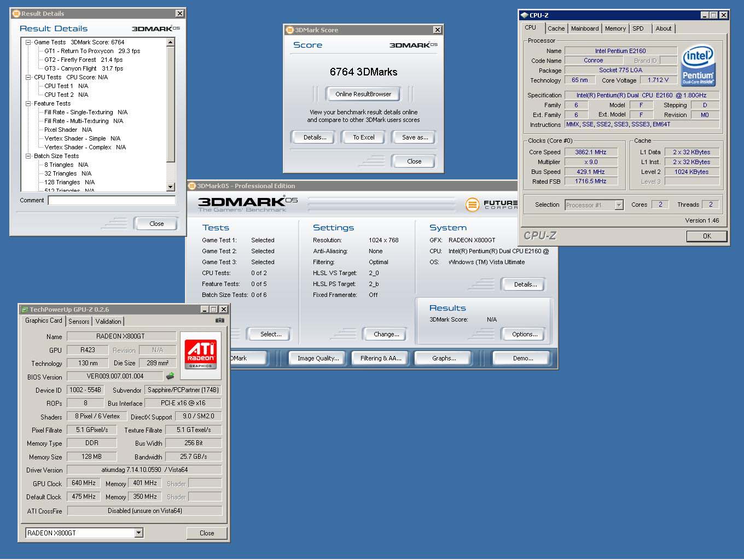Open the Processor #1 selection dropdown
The image size is (744, 560).
[x=619, y=205]
